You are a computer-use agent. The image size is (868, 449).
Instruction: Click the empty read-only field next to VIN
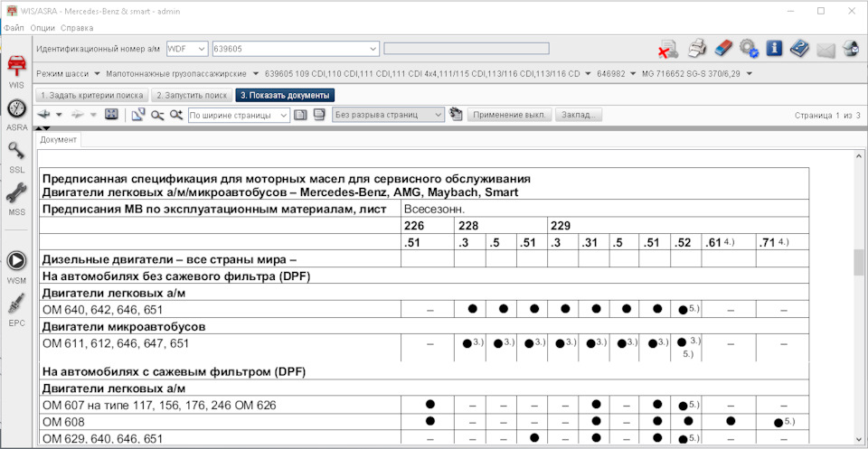tap(467, 49)
